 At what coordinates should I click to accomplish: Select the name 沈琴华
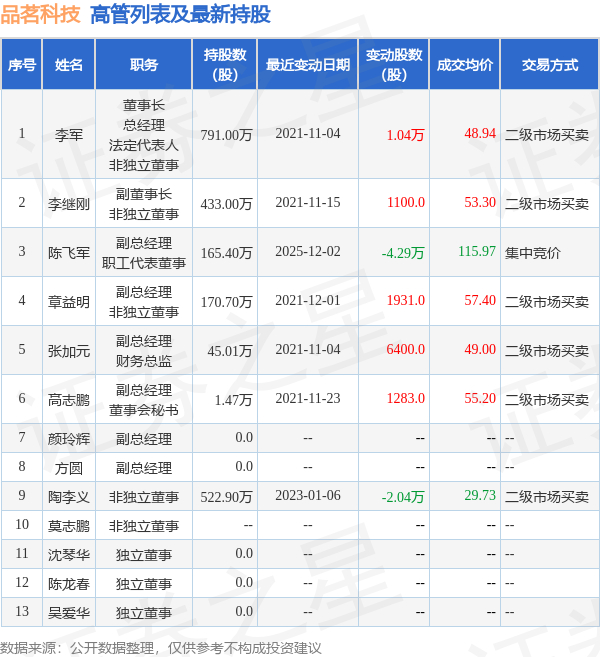pos(69,555)
